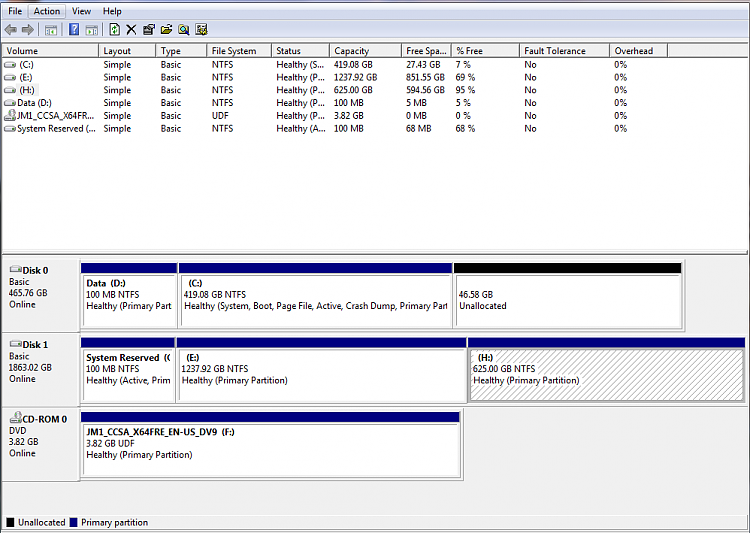Select the 46.58 GB Unallocated block
750x533 pixels.
coord(568,295)
